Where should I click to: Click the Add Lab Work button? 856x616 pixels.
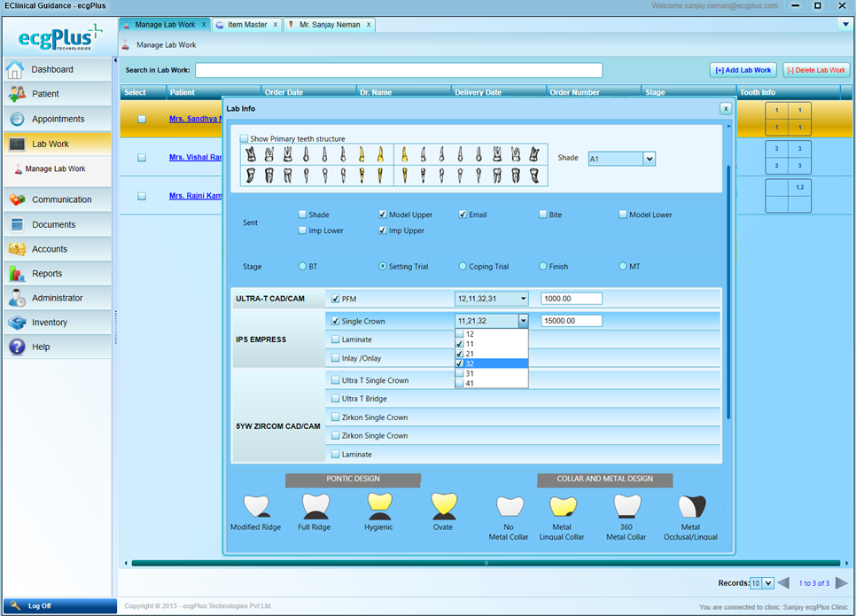(x=743, y=70)
